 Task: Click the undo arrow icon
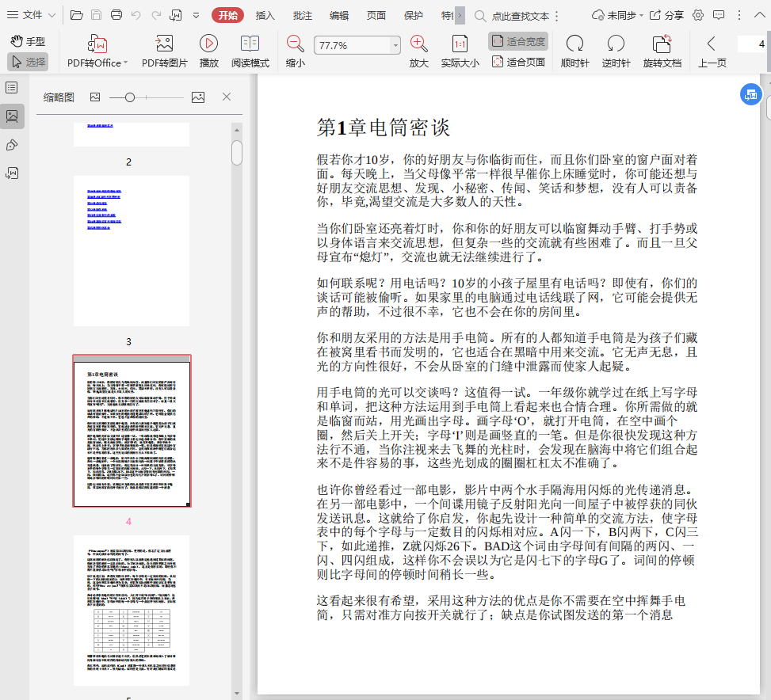coord(136,15)
